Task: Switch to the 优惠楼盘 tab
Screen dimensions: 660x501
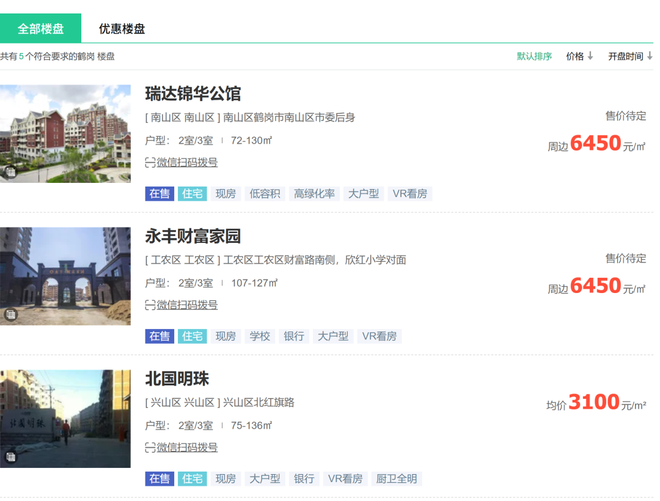Action: [121, 29]
